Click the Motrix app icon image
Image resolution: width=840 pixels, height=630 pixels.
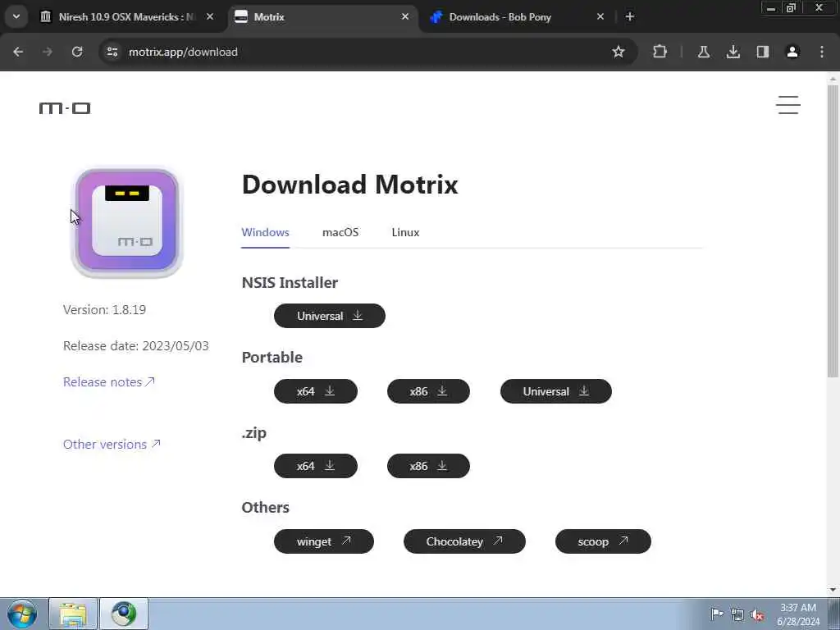tap(127, 221)
